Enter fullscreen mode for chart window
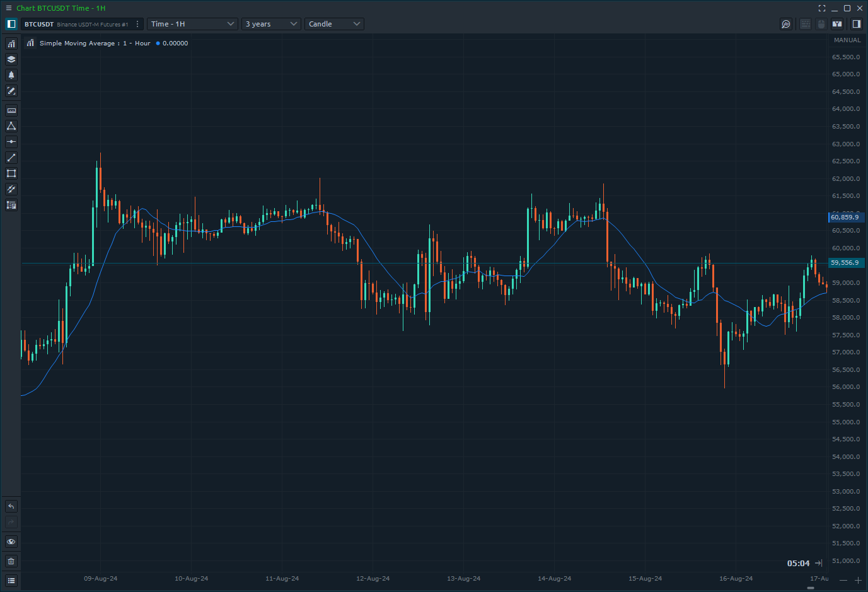The image size is (868, 592). [822, 8]
